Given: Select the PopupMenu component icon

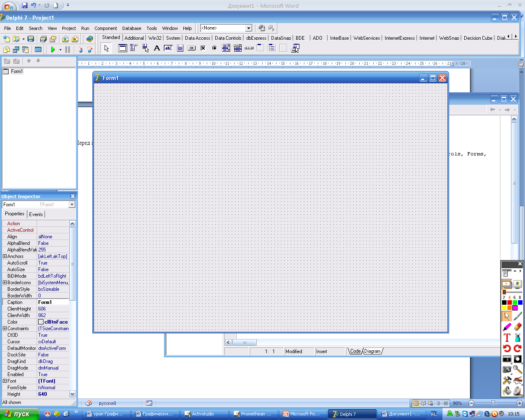Looking at the screenshot, I should [145, 48].
